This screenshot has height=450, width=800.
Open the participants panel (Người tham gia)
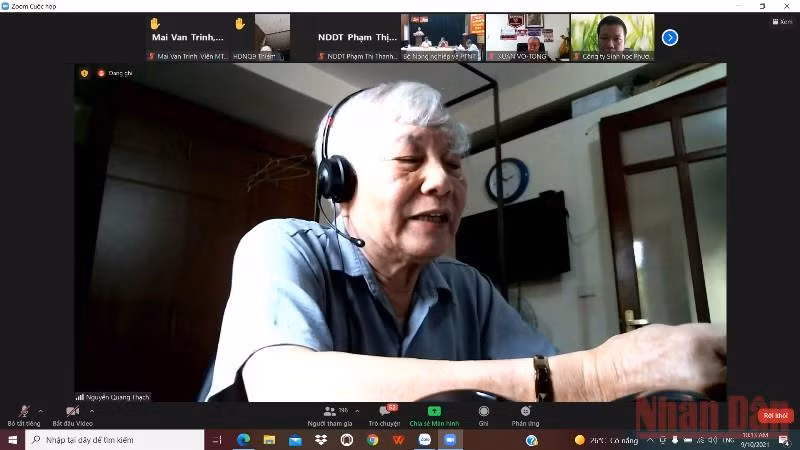point(330,415)
